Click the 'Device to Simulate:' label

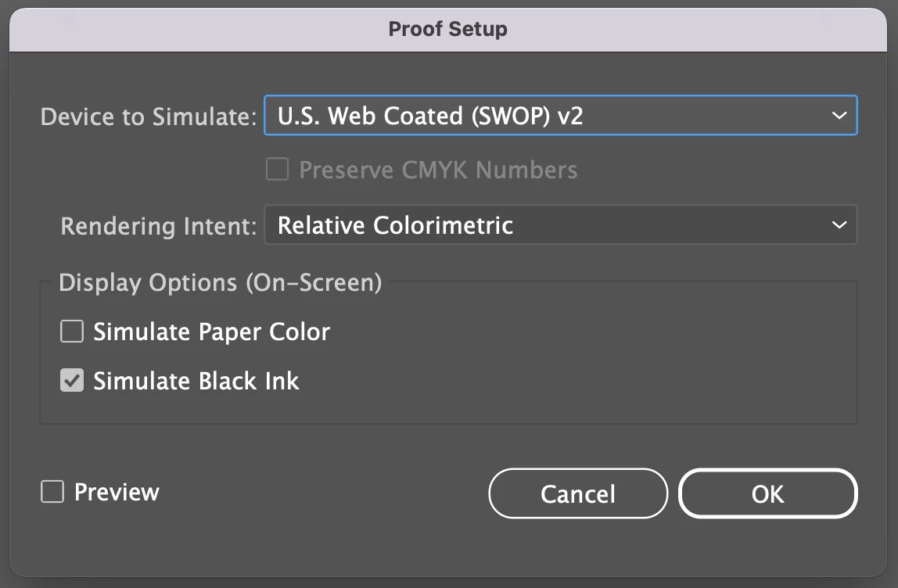[x=148, y=117]
